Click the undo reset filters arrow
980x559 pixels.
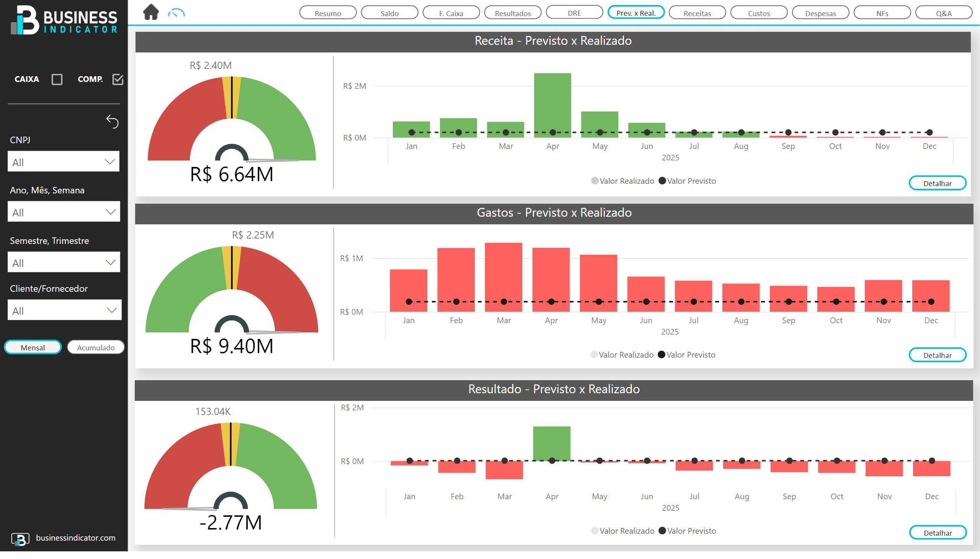(112, 121)
